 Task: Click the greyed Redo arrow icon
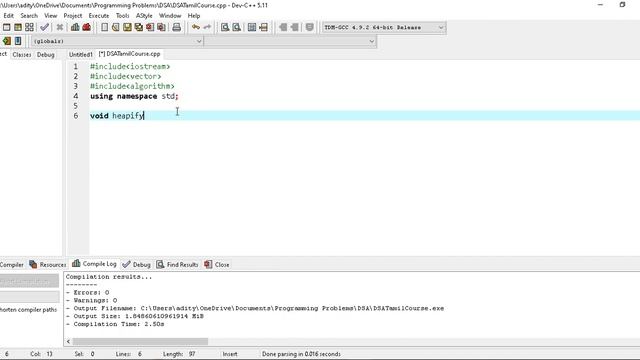[x=207, y=27]
